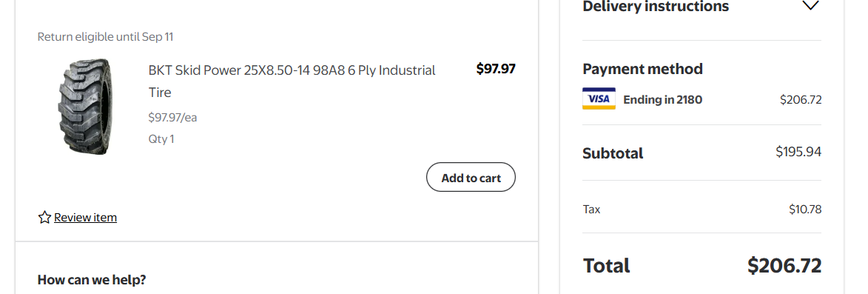Add the BKT tire to cart
Image resolution: width=868 pixels, height=294 pixels.
[471, 178]
